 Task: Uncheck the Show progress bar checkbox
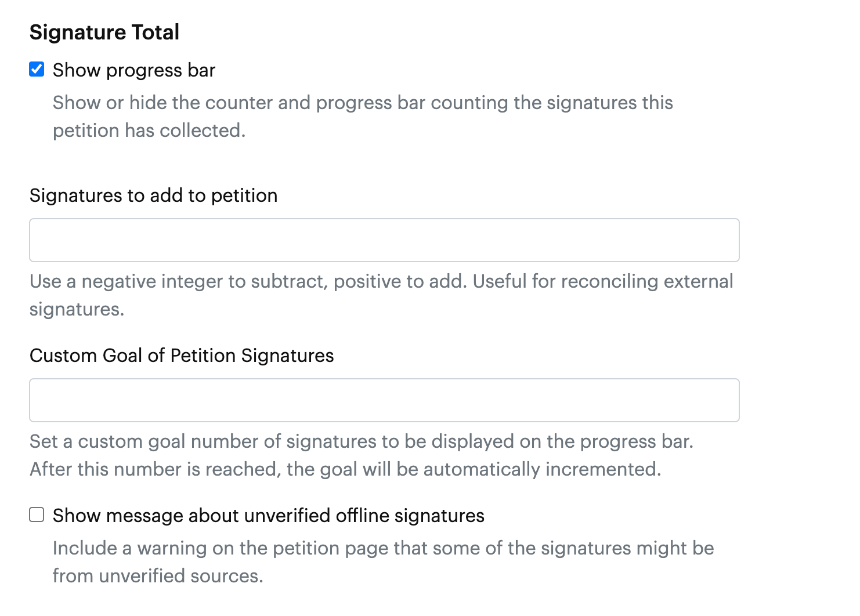[37, 70]
